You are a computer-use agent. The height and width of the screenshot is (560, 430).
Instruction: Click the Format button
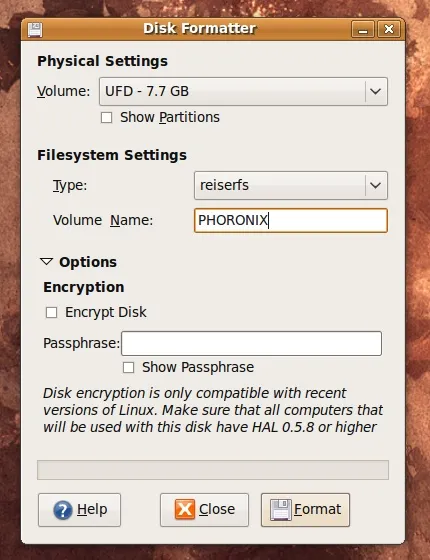[305, 510]
